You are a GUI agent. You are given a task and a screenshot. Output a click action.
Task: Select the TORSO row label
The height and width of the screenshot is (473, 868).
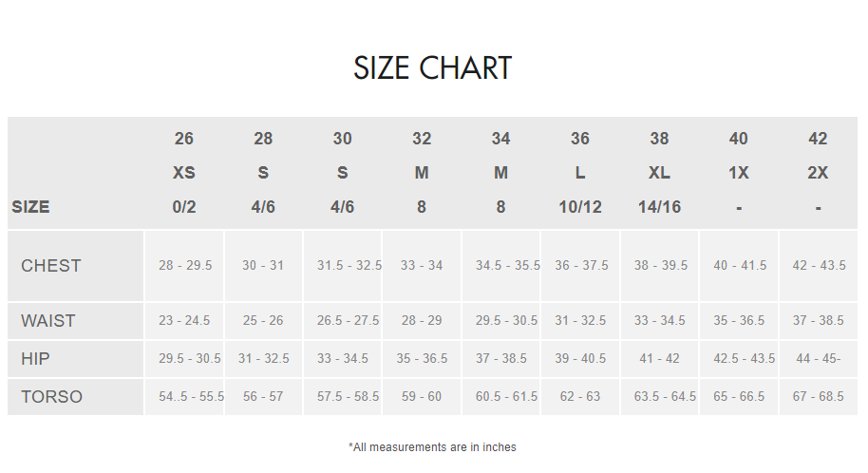pos(52,397)
